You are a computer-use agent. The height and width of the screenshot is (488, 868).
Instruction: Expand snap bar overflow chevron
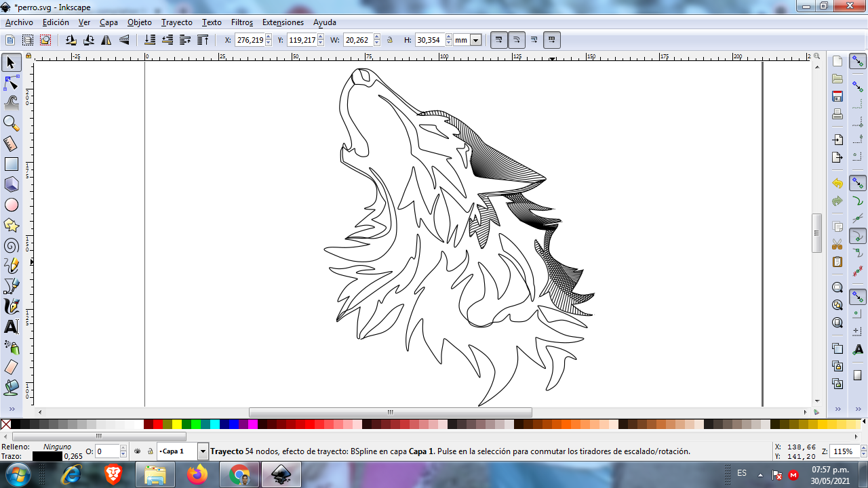coord(858,409)
